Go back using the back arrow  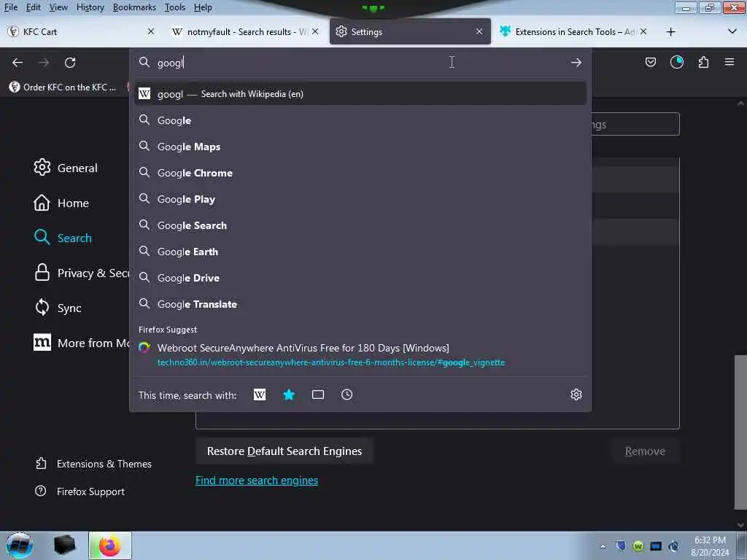[18, 63]
